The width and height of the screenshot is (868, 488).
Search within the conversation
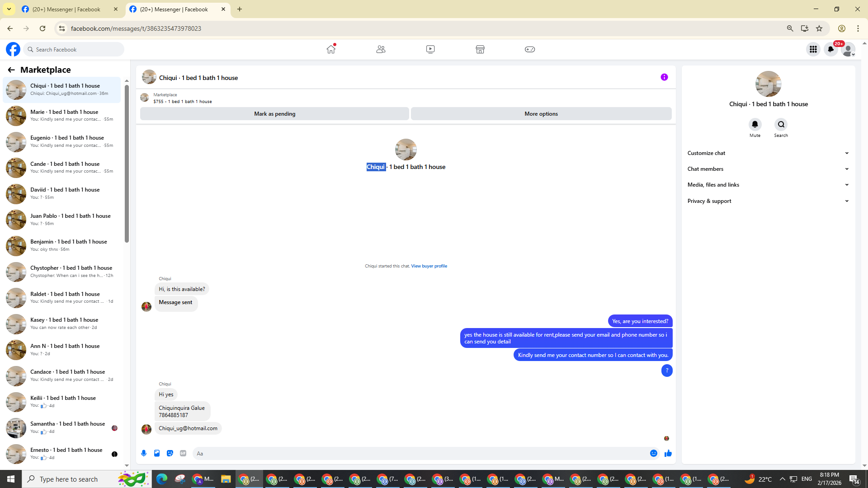[x=781, y=125]
